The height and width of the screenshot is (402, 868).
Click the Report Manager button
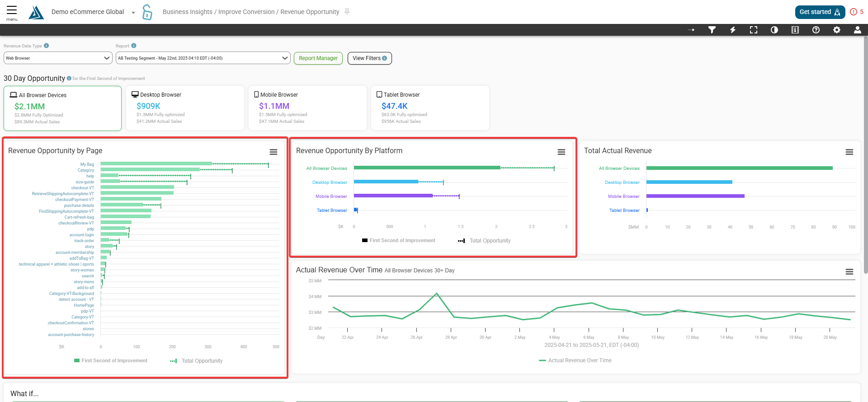(x=318, y=58)
